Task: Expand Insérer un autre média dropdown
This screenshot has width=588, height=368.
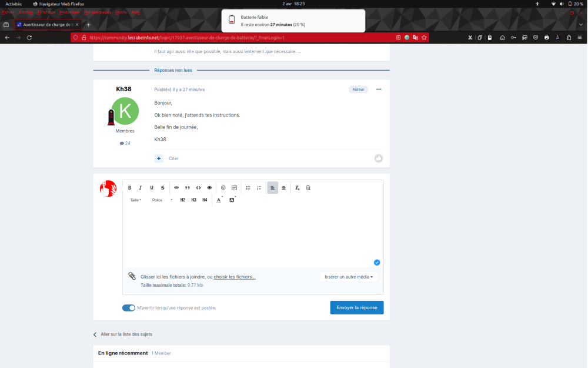Action: [x=348, y=277]
